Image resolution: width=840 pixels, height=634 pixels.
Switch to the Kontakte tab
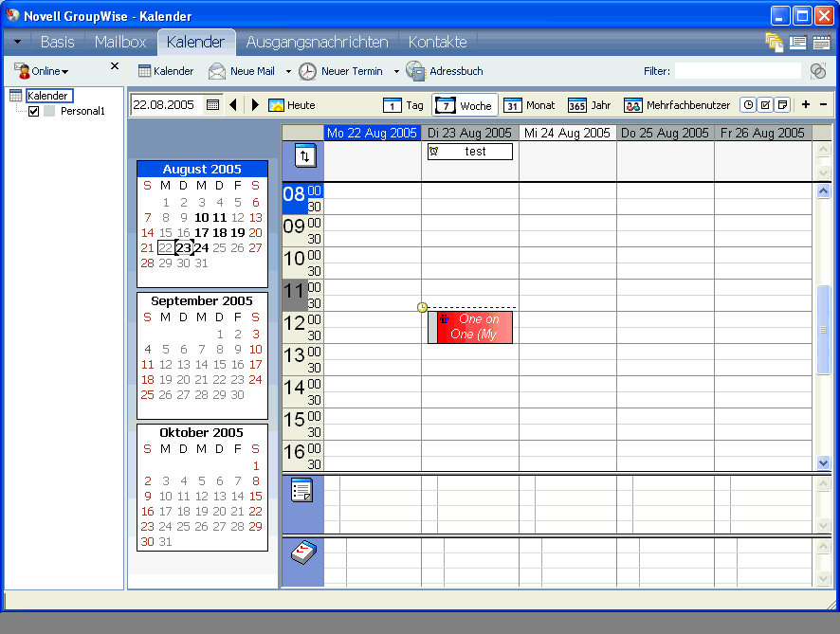coord(437,42)
